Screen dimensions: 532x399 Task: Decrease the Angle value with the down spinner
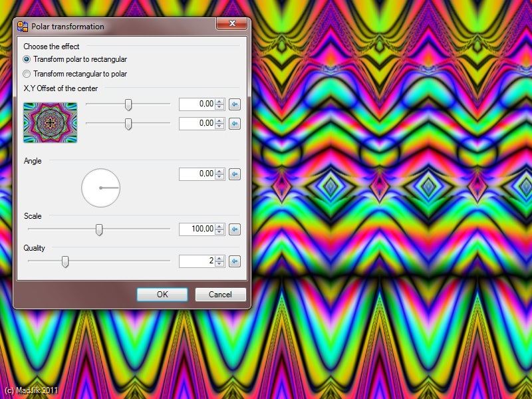coord(220,177)
